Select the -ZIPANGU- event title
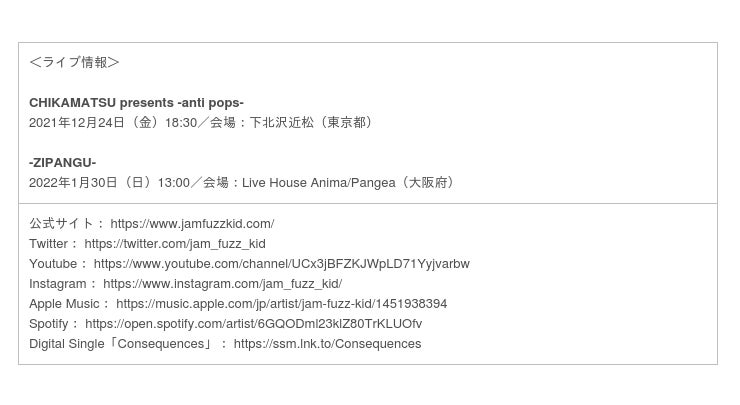The width and height of the screenshot is (740, 405). pos(62,162)
